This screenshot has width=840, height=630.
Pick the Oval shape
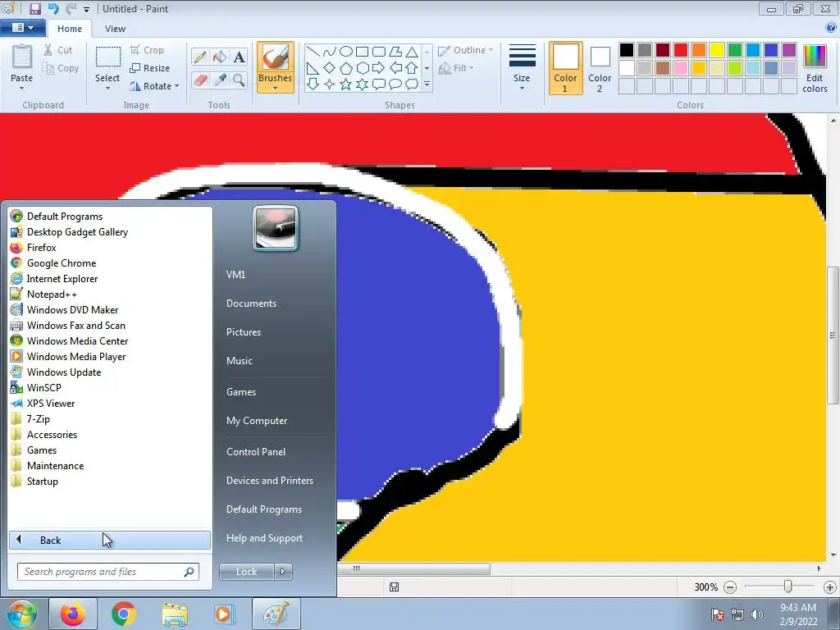click(346, 52)
